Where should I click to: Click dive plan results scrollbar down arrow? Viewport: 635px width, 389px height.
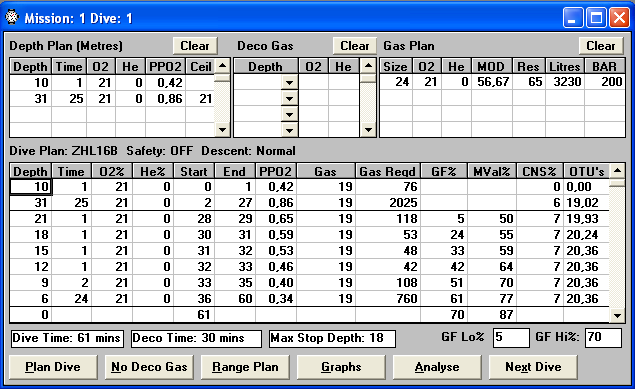tap(617, 315)
